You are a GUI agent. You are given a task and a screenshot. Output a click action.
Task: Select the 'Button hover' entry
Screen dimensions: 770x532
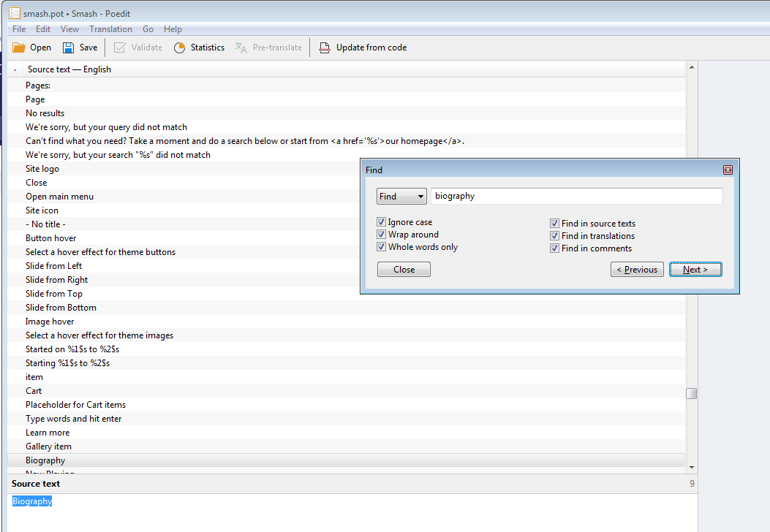pyautogui.click(x=184, y=238)
